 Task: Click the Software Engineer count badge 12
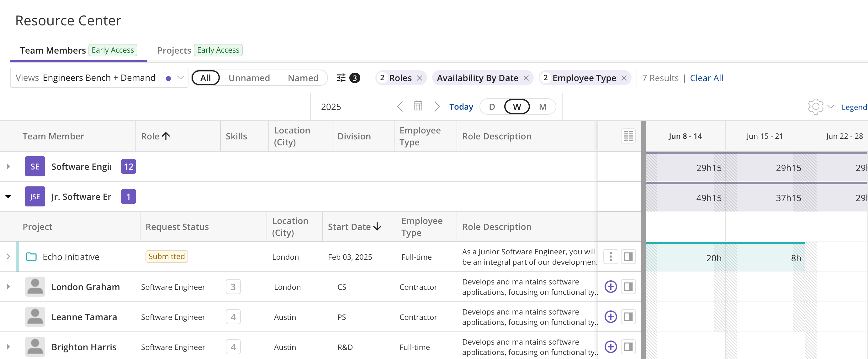point(128,166)
